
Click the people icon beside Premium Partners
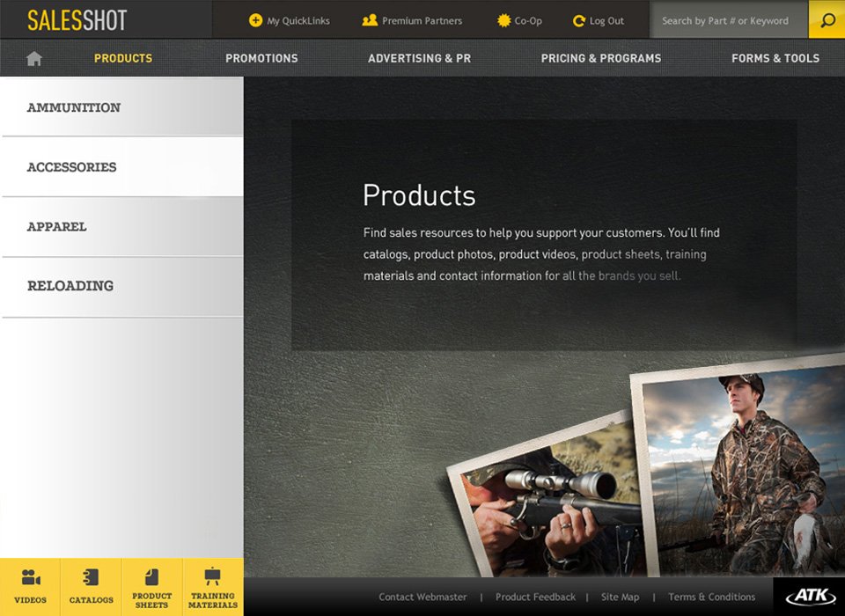[x=370, y=20]
